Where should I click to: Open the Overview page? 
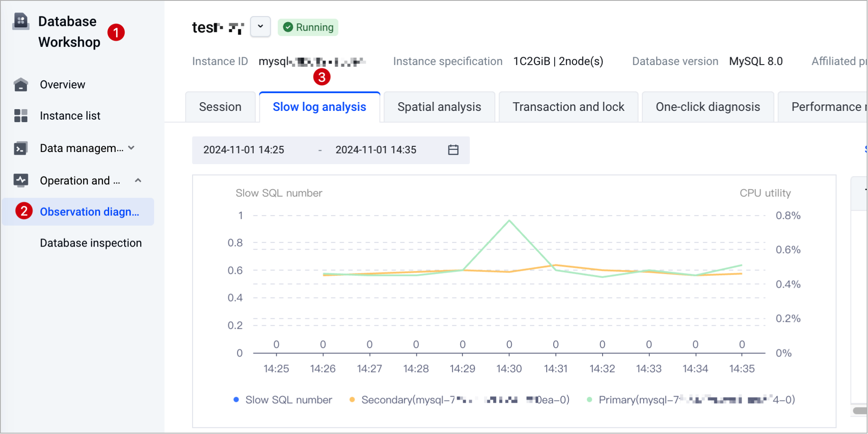[x=62, y=85]
